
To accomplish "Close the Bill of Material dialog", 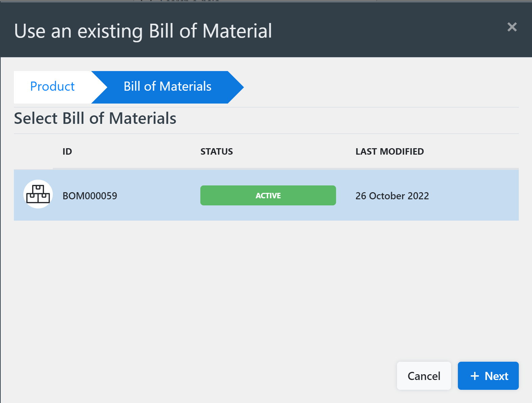I will click(x=512, y=27).
